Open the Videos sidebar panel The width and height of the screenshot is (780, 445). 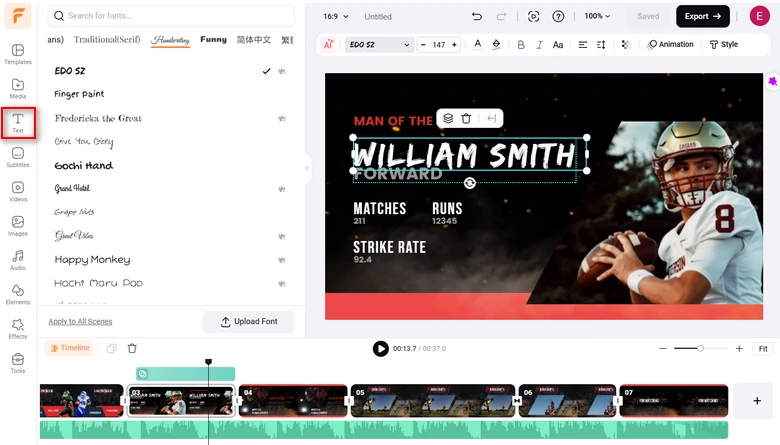click(x=18, y=191)
